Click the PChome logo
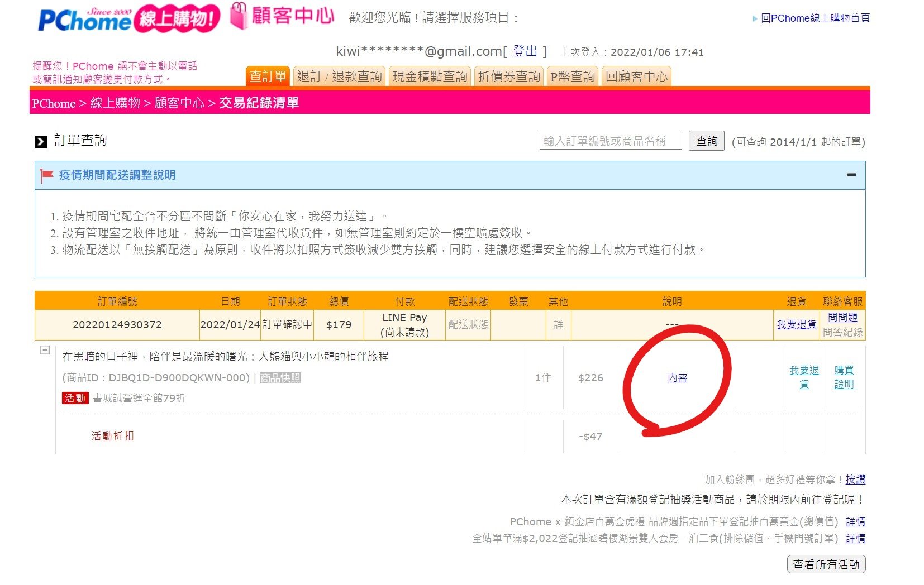This screenshot has height=585, width=924. coord(84,20)
